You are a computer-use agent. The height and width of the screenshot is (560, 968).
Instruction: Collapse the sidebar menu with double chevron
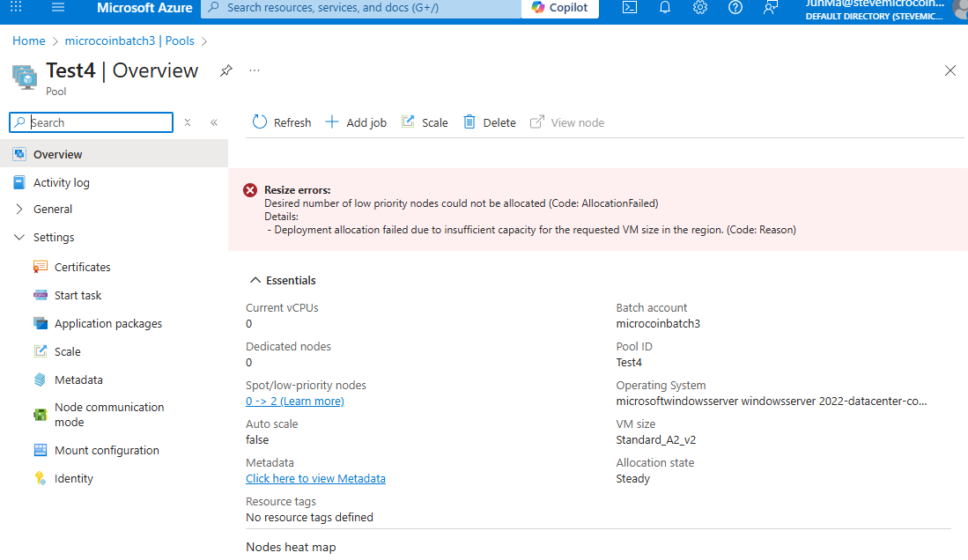(x=214, y=122)
